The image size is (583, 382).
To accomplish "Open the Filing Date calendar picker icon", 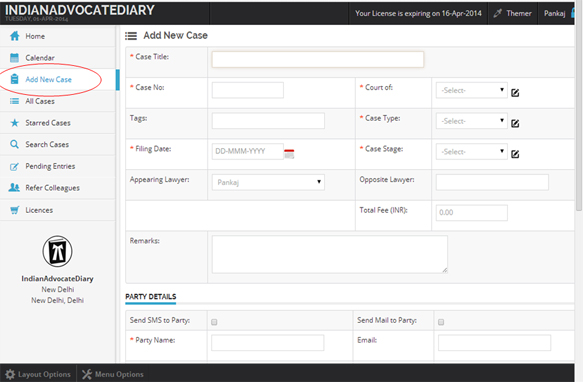I will point(289,154).
